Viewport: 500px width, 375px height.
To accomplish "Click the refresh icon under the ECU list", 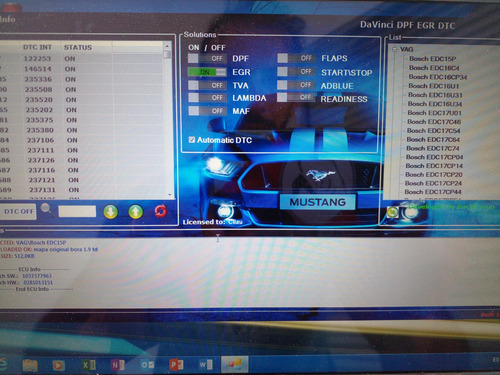I will 393,212.
